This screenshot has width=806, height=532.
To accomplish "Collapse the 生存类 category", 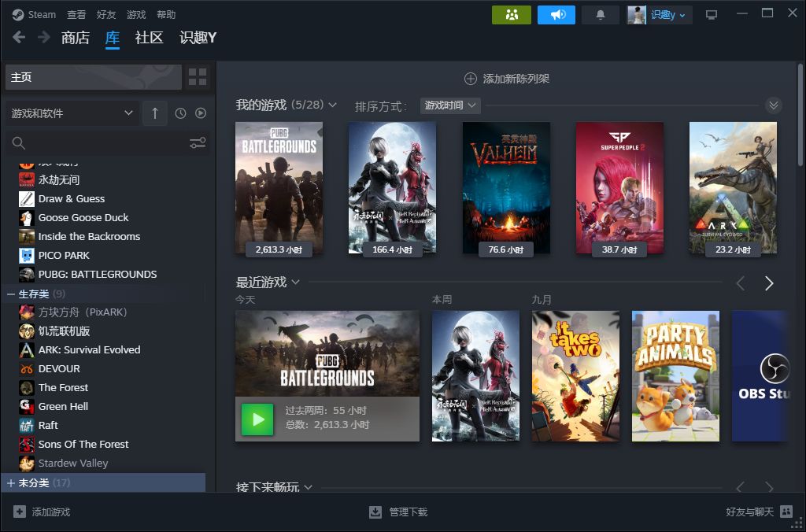I will point(11,294).
